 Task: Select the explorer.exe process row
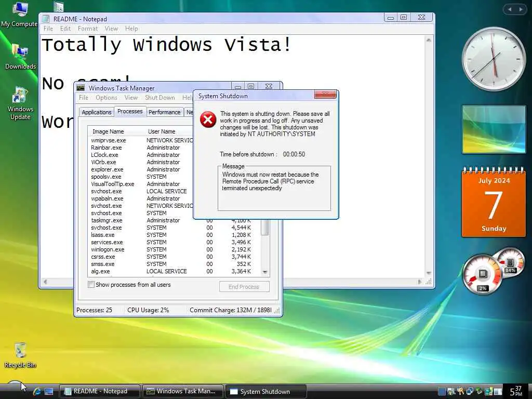[x=140, y=169]
